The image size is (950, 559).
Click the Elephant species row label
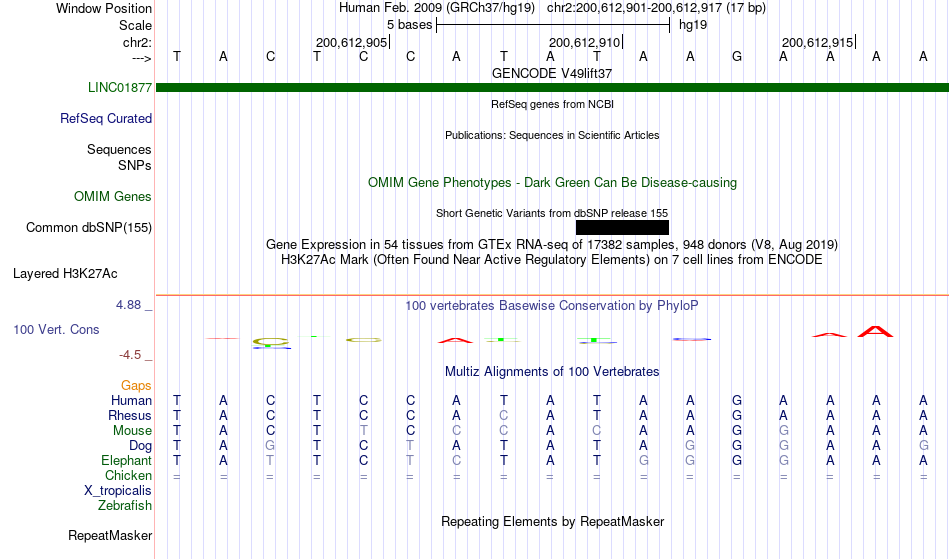coord(126,461)
